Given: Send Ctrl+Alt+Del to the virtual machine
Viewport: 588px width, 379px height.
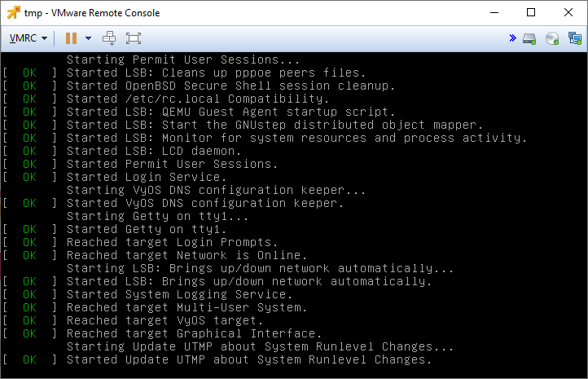Looking at the screenshot, I should pyautogui.click(x=110, y=38).
